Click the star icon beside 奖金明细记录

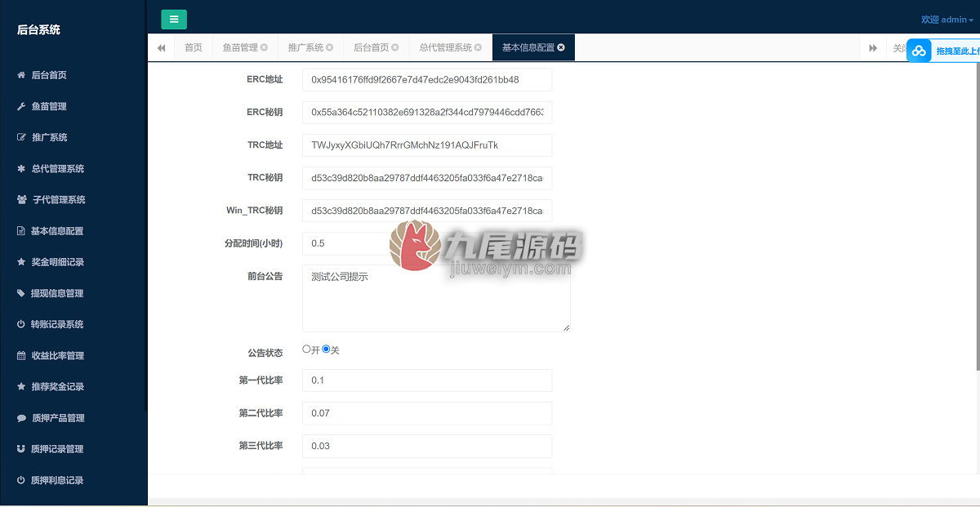(21, 262)
